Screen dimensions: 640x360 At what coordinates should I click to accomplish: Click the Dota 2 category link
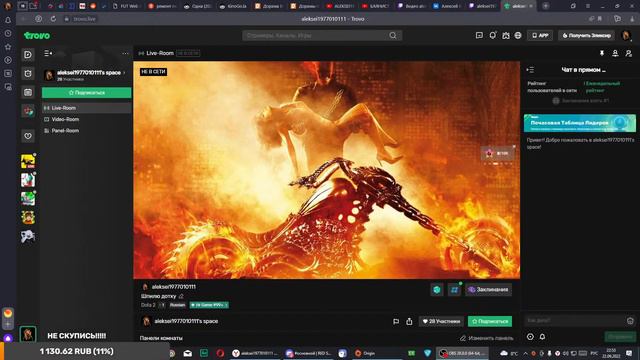[x=148, y=305]
